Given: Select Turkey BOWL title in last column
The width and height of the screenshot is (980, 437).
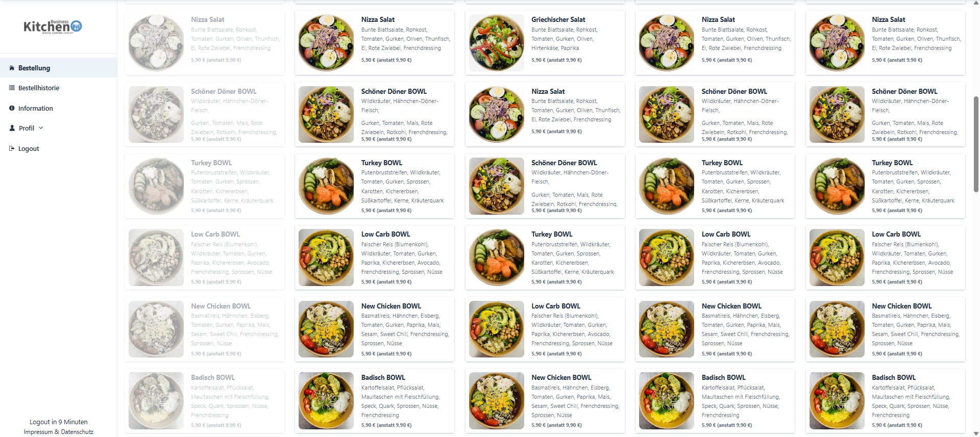Looking at the screenshot, I should pos(892,163).
